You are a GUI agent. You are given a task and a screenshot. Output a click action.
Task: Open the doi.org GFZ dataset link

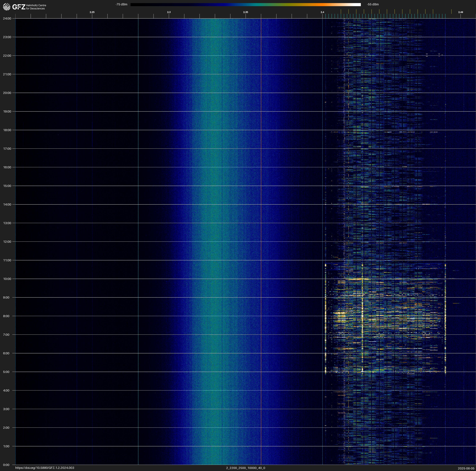(45, 468)
